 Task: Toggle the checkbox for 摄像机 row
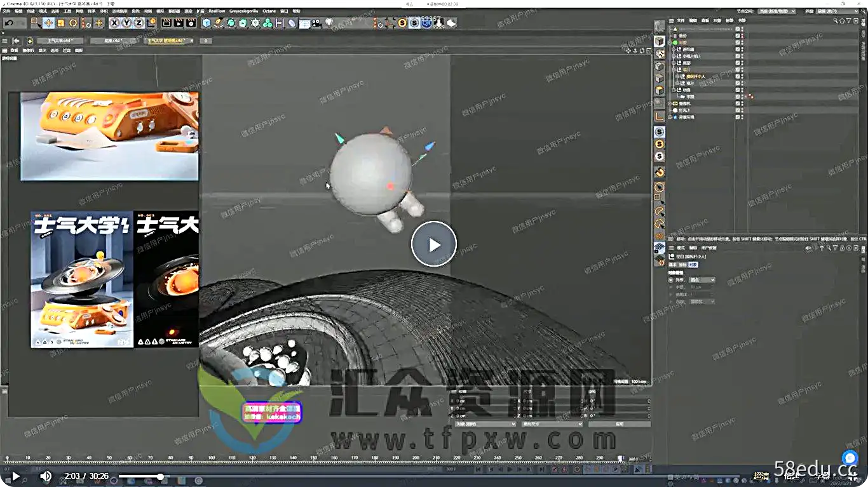tap(738, 103)
